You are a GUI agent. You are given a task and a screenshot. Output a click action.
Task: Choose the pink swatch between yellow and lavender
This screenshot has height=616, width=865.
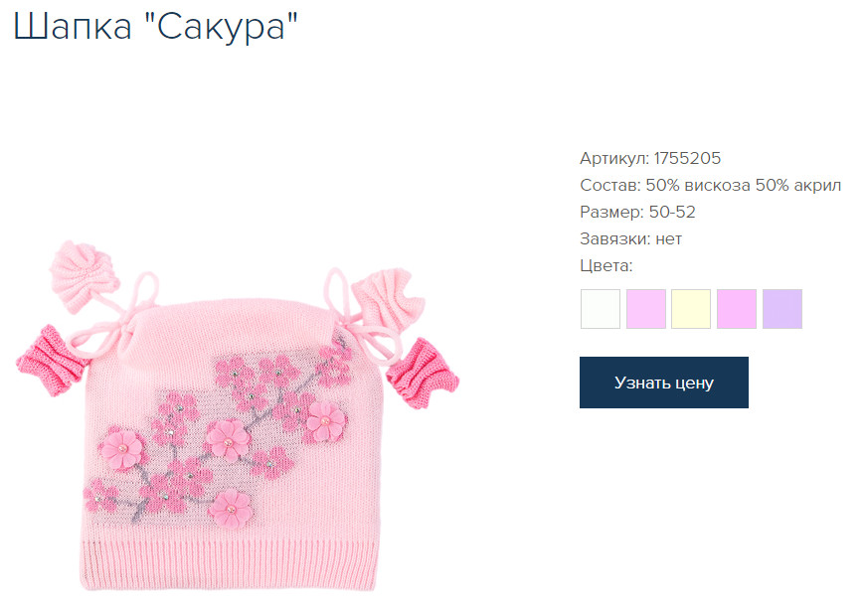coord(737,309)
